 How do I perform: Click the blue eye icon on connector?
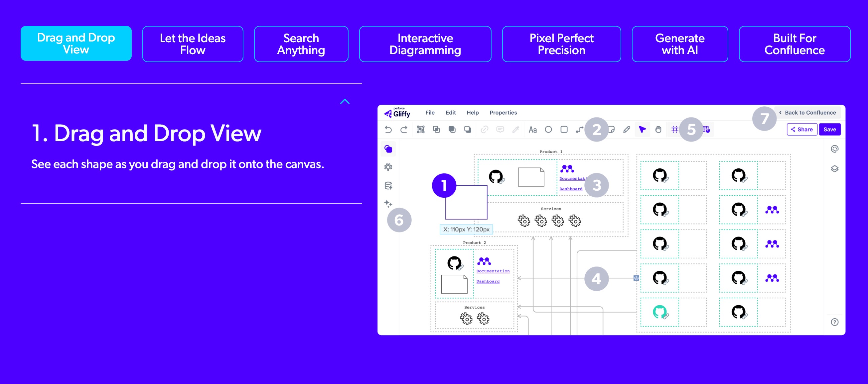[x=636, y=278]
